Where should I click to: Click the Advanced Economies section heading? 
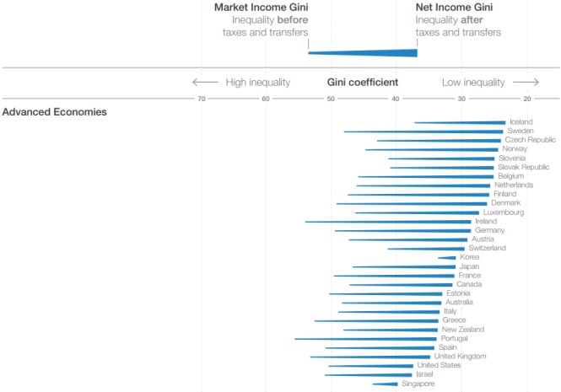coord(54,112)
